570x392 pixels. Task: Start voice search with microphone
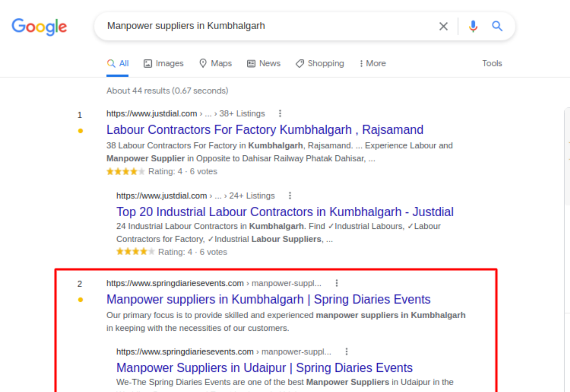click(473, 26)
